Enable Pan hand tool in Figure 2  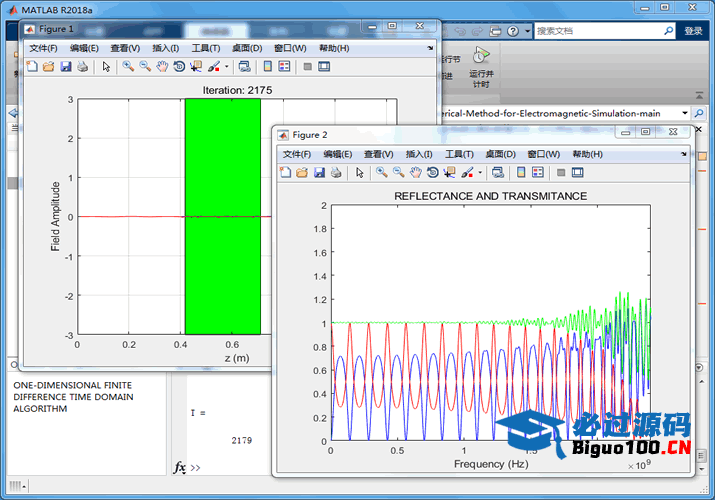pyautogui.click(x=415, y=172)
